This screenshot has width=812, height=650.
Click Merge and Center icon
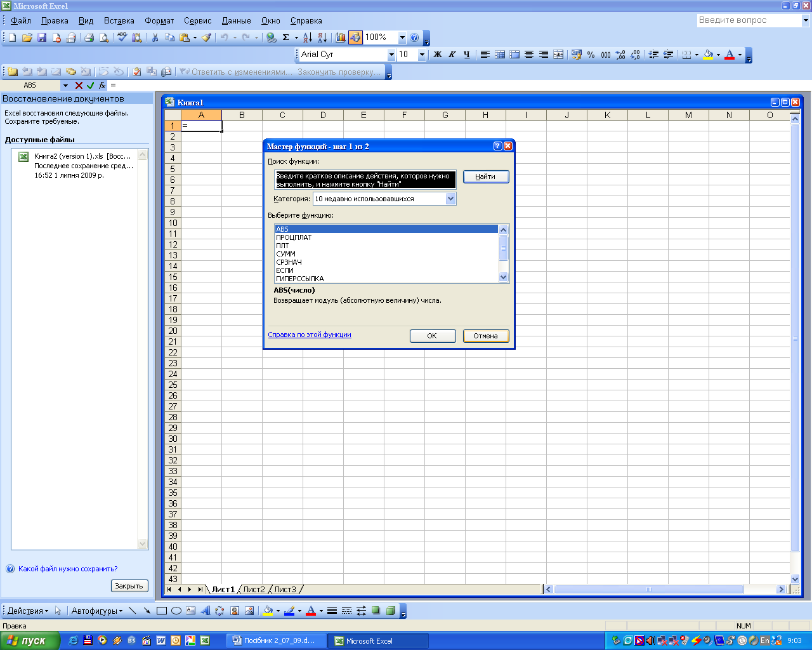coord(558,55)
